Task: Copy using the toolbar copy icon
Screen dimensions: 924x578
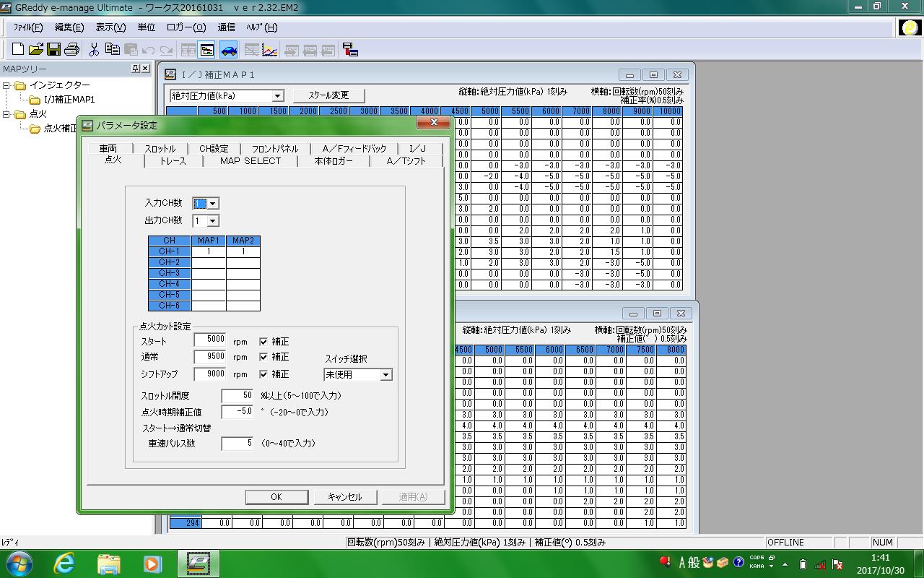Action: [112, 50]
